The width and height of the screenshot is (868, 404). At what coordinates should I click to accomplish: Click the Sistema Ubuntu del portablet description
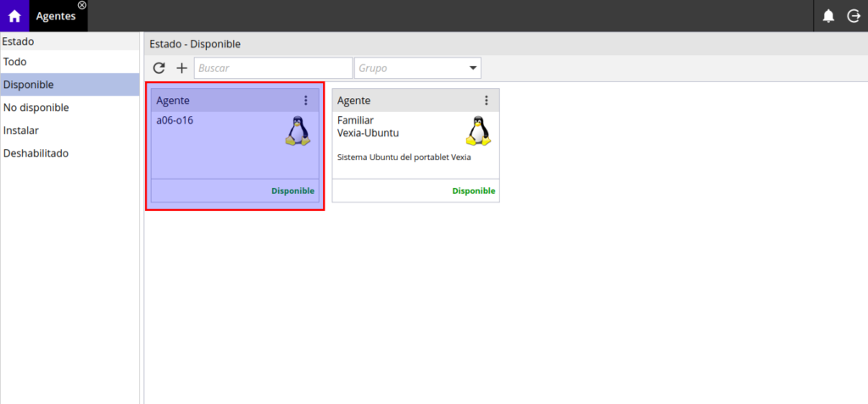(x=404, y=158)
